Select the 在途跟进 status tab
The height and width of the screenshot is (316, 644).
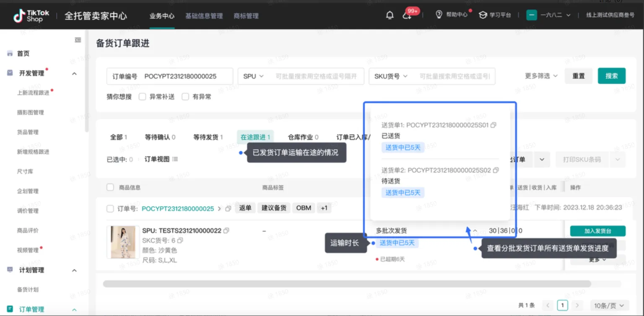pyautogui.click(x=255, y=137)
